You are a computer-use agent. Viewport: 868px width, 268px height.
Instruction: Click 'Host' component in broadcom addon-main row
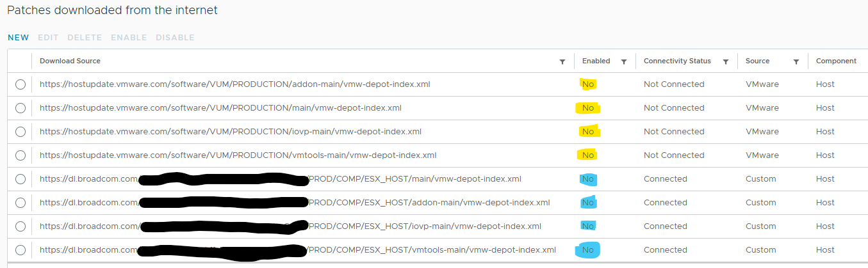point(825,203)
